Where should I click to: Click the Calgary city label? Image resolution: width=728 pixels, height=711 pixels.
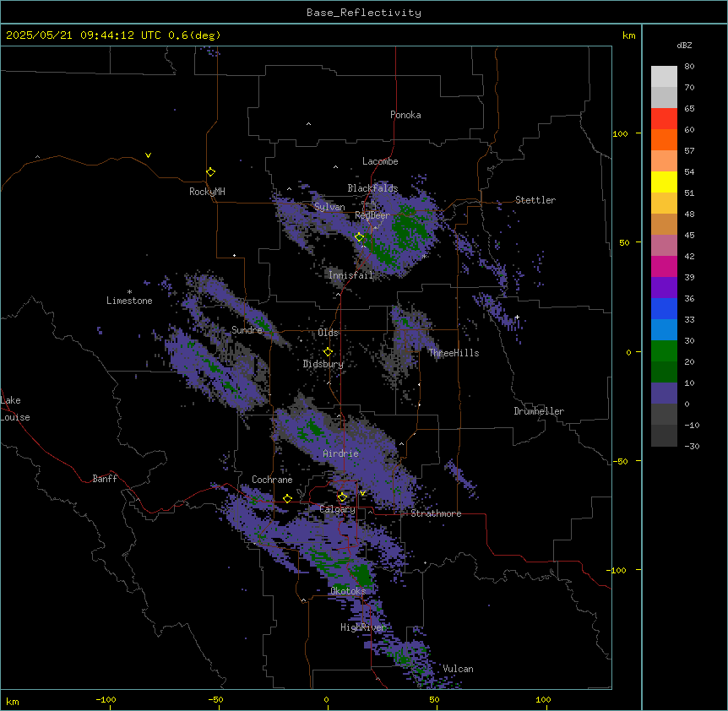[x=337, y=509]
